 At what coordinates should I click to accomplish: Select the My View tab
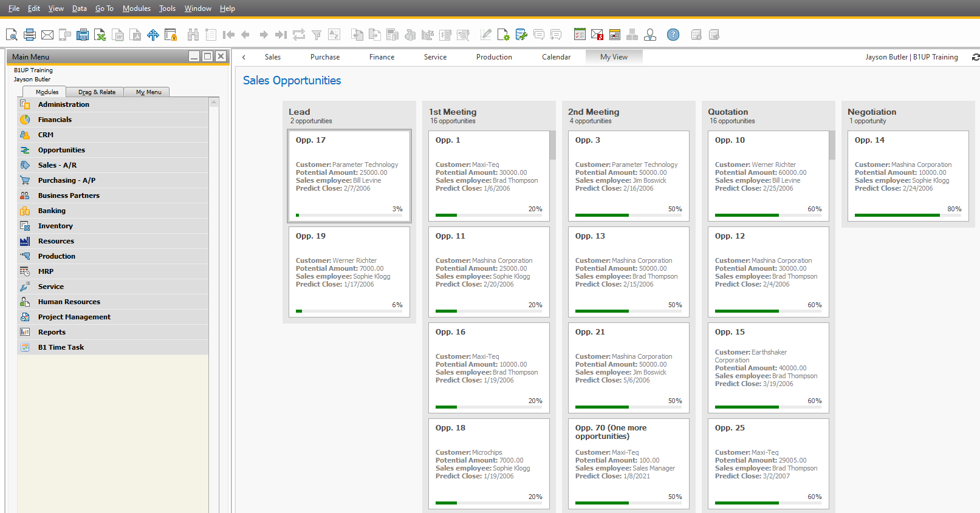(614, 57)
